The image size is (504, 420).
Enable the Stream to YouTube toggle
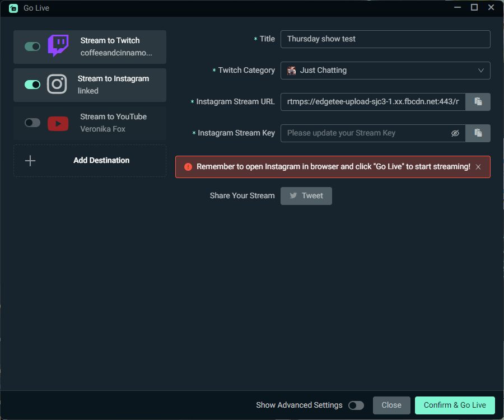pyautogui.click(x=32, y=123)
